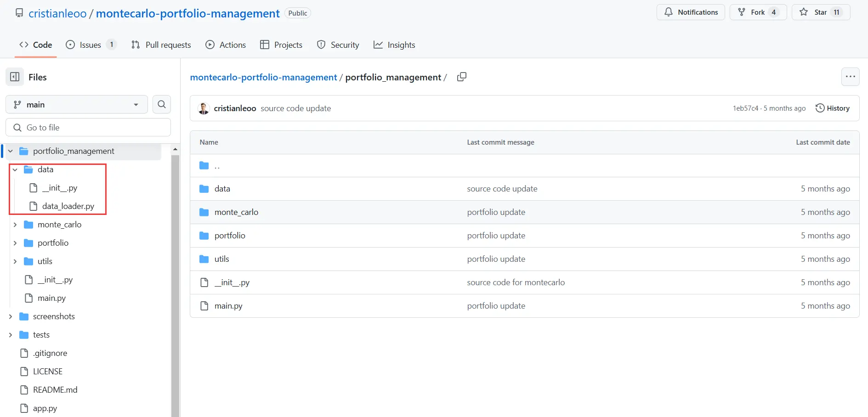Expand the screenshots folder in the tree
The image size is (868, 417).
tap(11, 316)
